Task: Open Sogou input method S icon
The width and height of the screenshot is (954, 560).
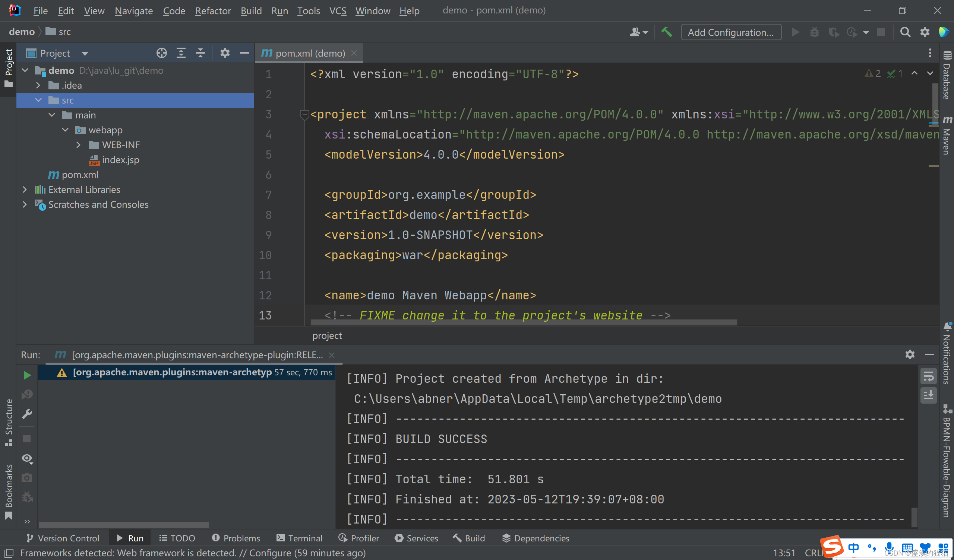Action: (x=832, y=547)
